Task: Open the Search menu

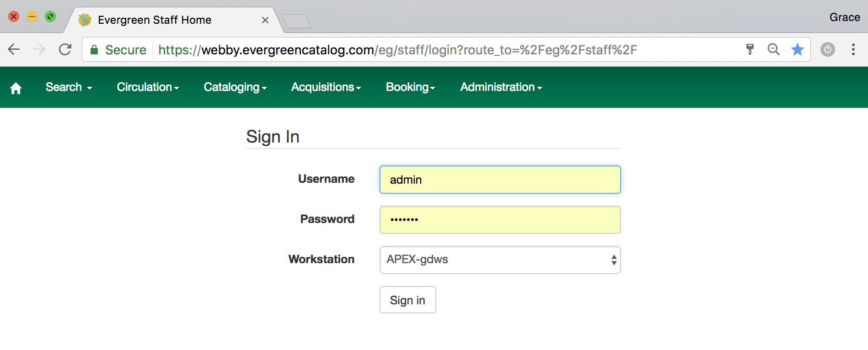Action: click(x=69, y=87)
